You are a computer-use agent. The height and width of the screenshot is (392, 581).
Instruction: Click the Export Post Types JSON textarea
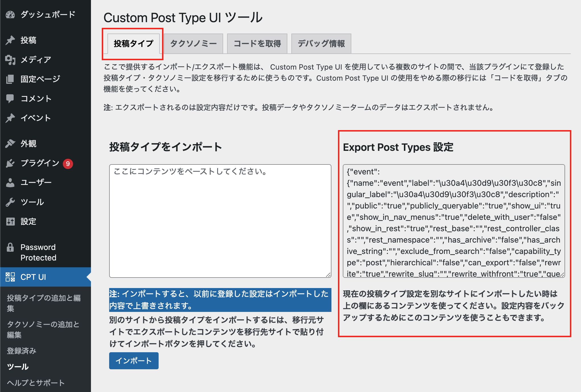coord(454,221)
